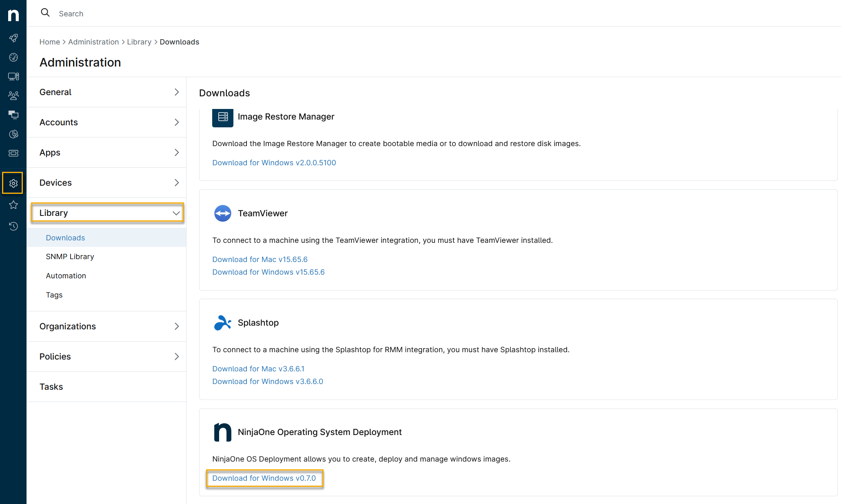Open the Getting Started rocket icon

coord(13,38)
